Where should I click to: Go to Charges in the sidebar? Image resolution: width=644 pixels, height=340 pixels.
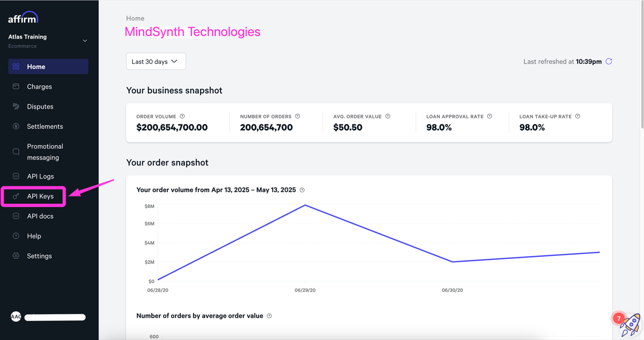39,87
